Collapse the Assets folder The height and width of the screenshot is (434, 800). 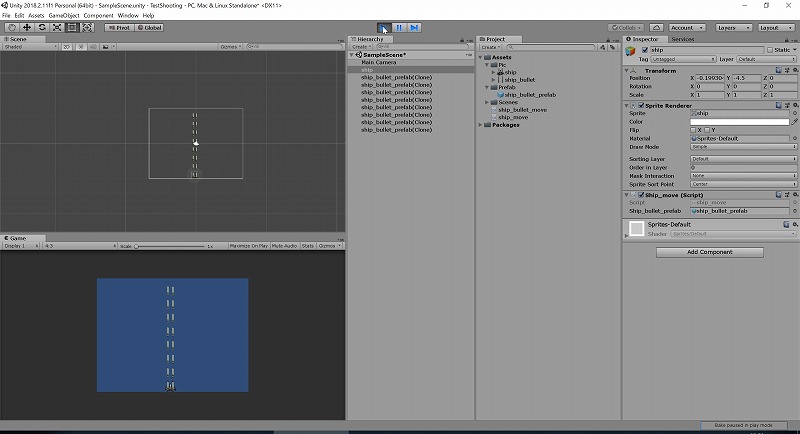[481, 58]
